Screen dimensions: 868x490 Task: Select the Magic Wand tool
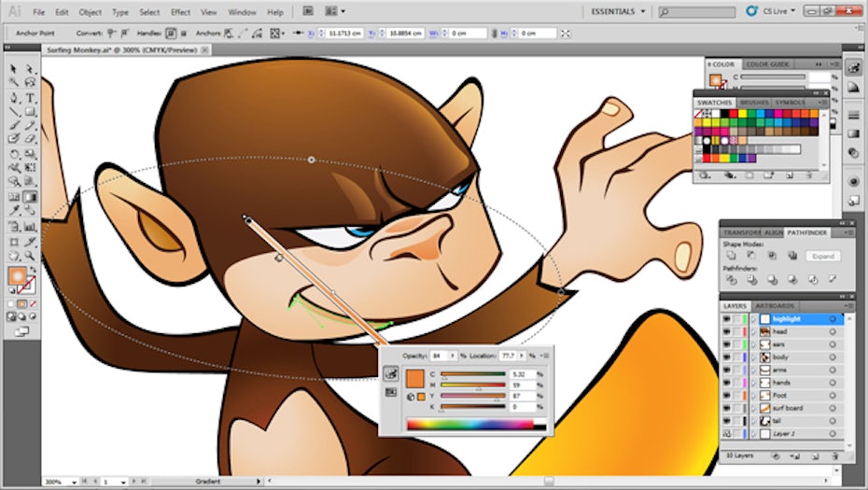point(14,82)
